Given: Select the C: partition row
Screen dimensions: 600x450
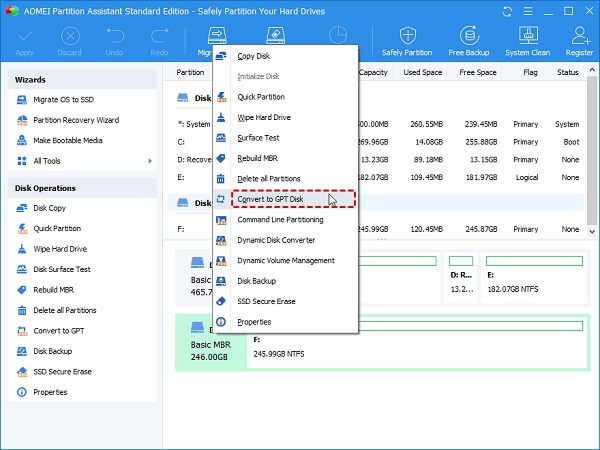Looking at the screenshot, I should tap(377, 142).
